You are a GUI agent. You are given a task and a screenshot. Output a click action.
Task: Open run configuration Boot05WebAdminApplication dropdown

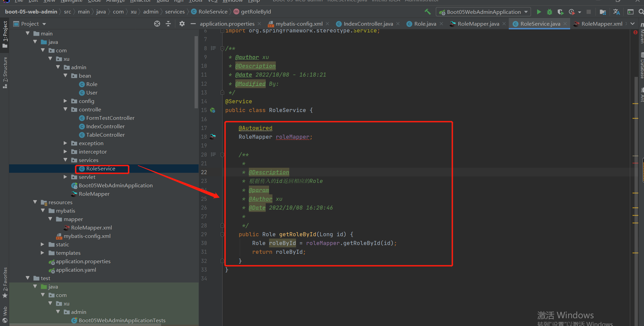point(484,12)
